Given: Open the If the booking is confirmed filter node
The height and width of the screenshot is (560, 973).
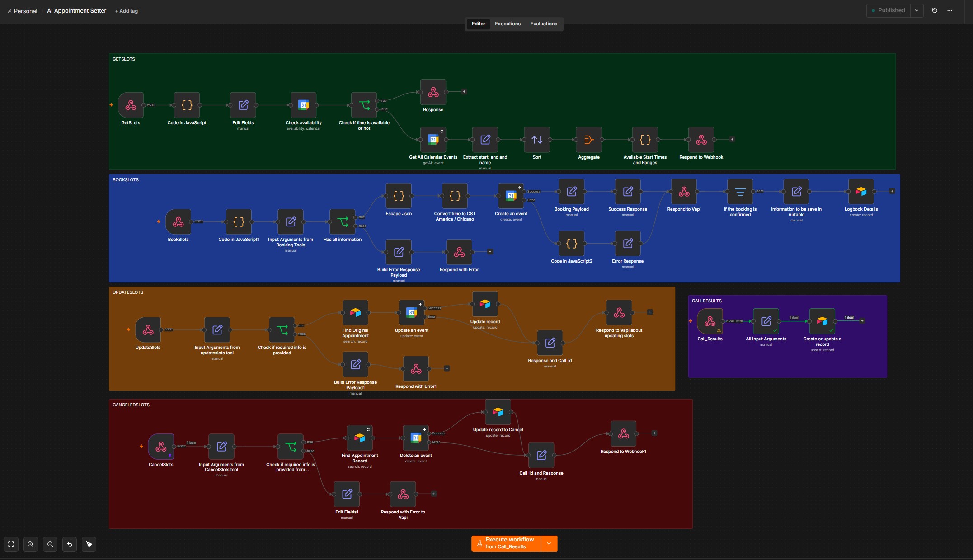Looking at the screenshot, I should pos(740,192).
